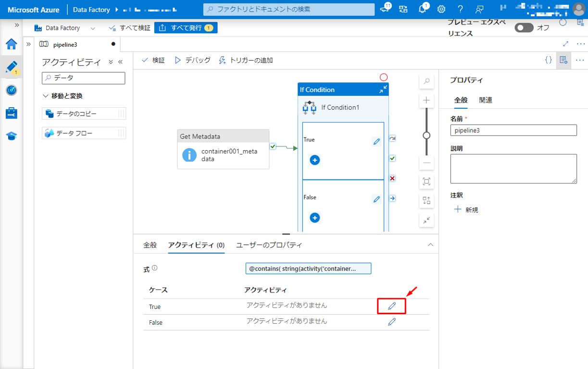The height and width of the screenshot is (369, 588).
Task: Click the Home icon in sidebar
Action: click(x=12, y=44)
